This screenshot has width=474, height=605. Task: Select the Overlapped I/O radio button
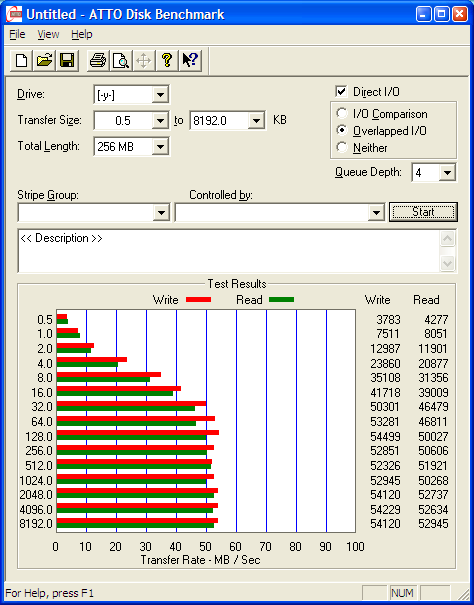[342, 130]
